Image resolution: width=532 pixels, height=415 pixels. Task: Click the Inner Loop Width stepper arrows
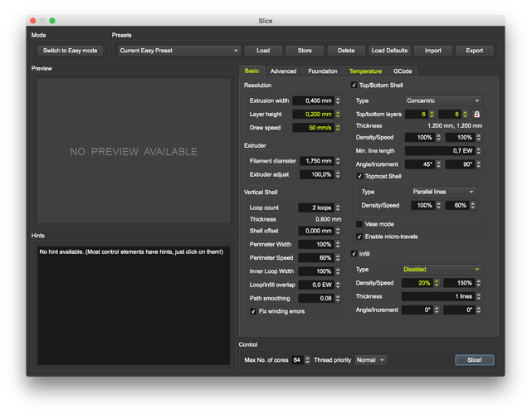coord(338,271)
